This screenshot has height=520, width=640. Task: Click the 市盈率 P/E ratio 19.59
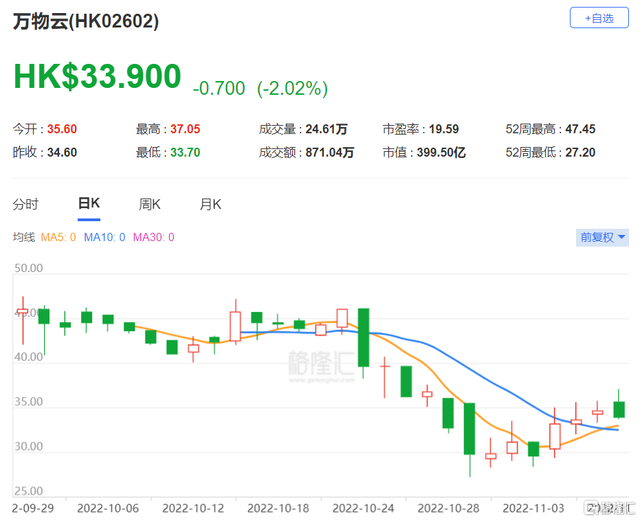pyautogui.click(x=444, y=129)
